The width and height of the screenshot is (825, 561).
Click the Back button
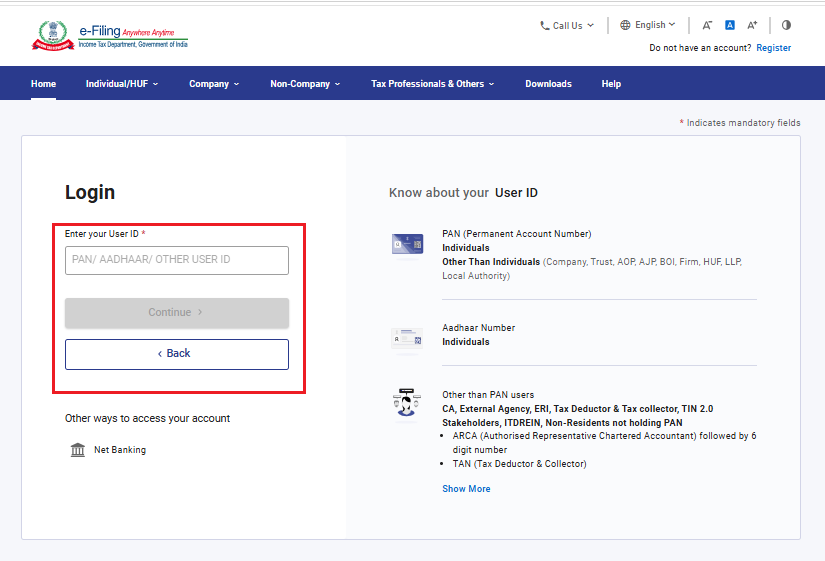[177, 354]
